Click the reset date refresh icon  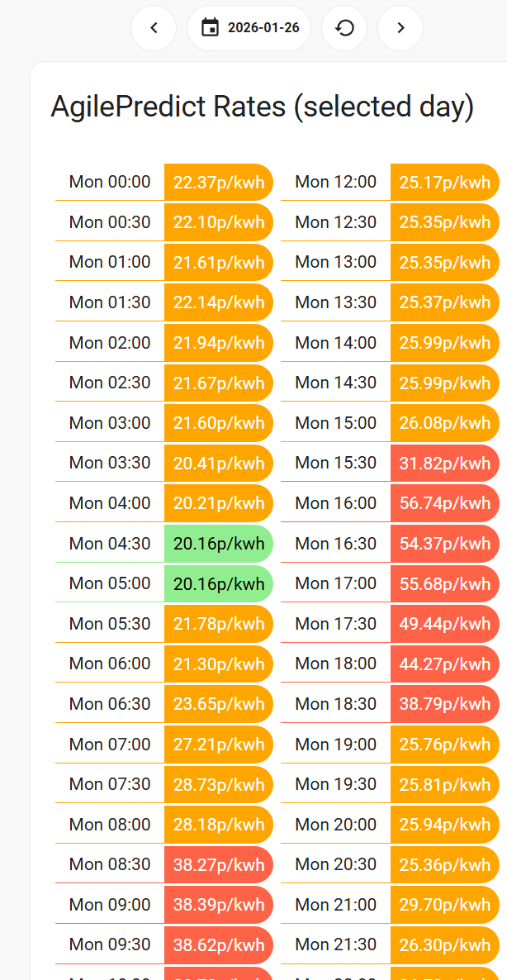point(344,28)
